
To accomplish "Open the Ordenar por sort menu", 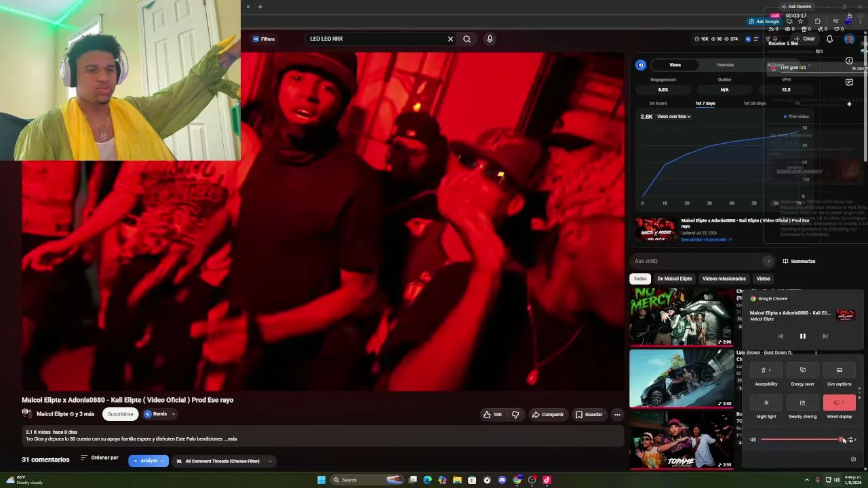I will (x=99, y=458).
